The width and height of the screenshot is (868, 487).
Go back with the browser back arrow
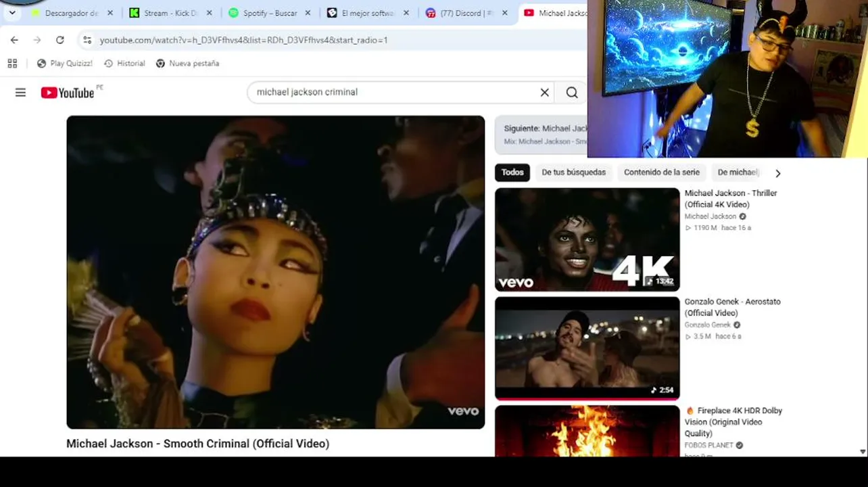(14, 40)
